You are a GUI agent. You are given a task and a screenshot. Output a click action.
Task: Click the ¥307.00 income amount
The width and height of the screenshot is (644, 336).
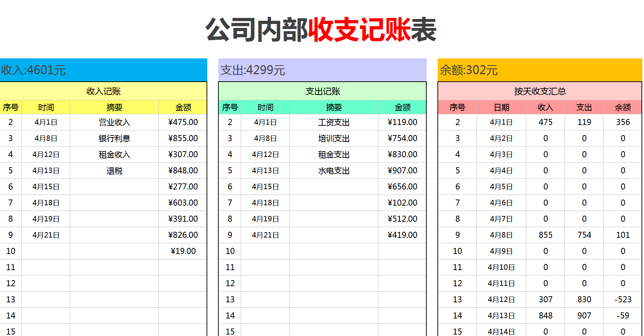tap(183, 154)
